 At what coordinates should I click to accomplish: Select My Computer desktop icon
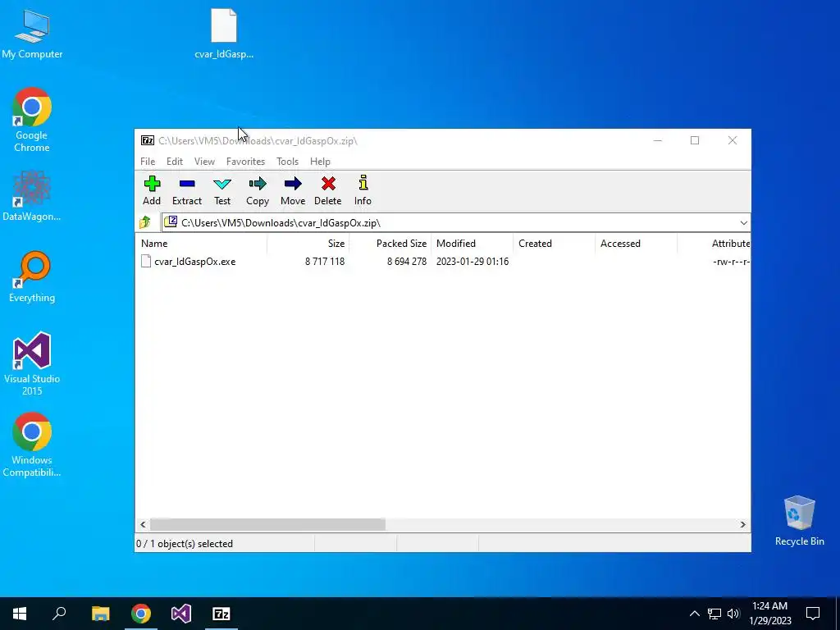(32, 34)
